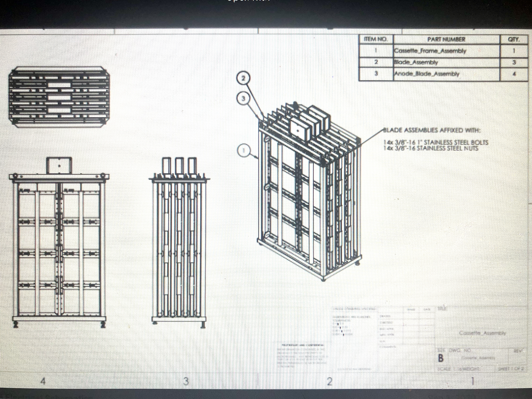Select the 'STAINLESS STEEL BOLTS' note line
The image size is (532, 399).
pos(436,142)
